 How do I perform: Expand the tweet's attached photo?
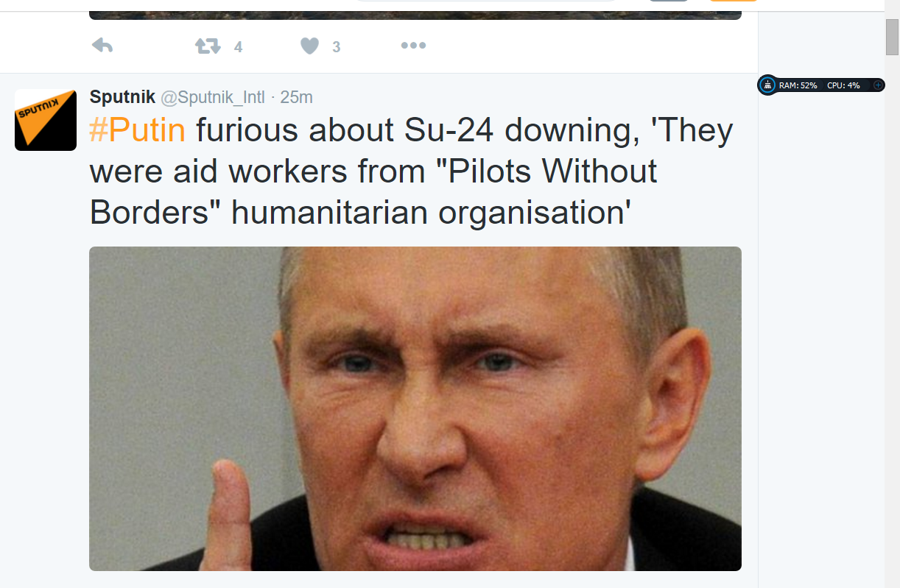tap(415, 408)
